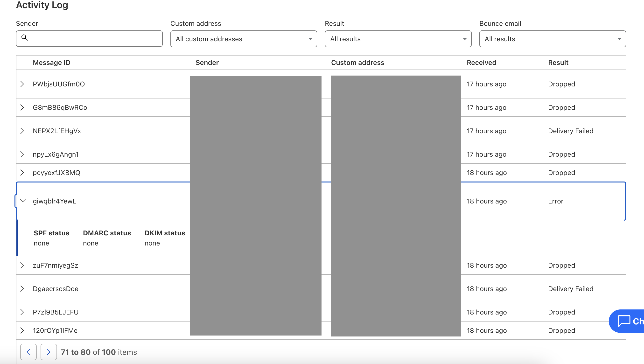Expand row PWbjsUUGfm0O details
644x364 pixels.
click(22, 84)
